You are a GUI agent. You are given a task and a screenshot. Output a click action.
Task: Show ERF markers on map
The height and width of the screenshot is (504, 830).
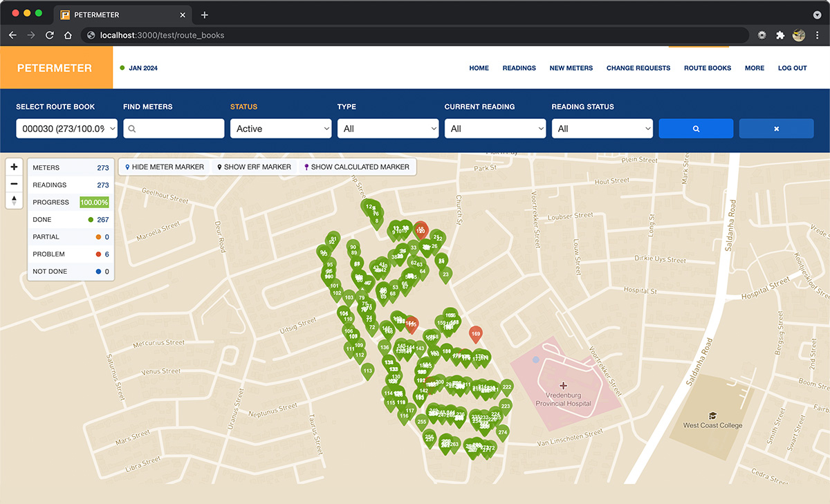click(254, 167)
